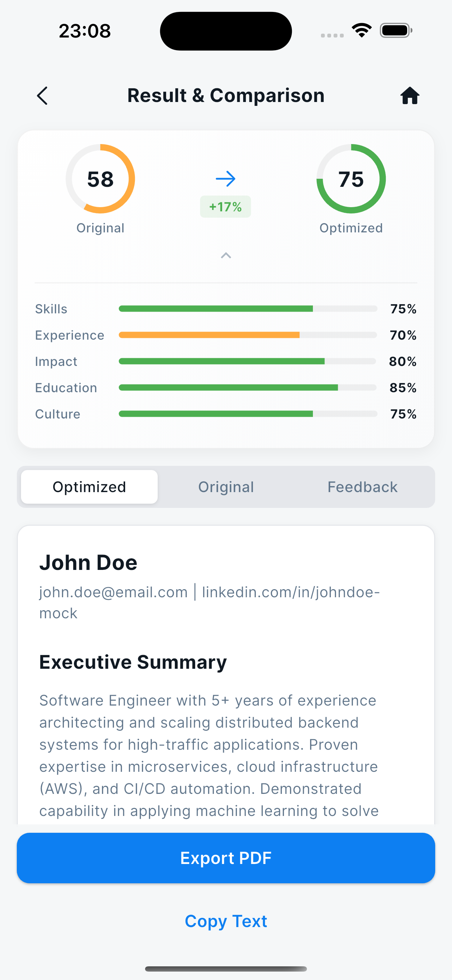Image resolution: width=452 pixels, height=980 pixels.
Task: Click the +17% improvement badge
Action: tap(225, 206)
